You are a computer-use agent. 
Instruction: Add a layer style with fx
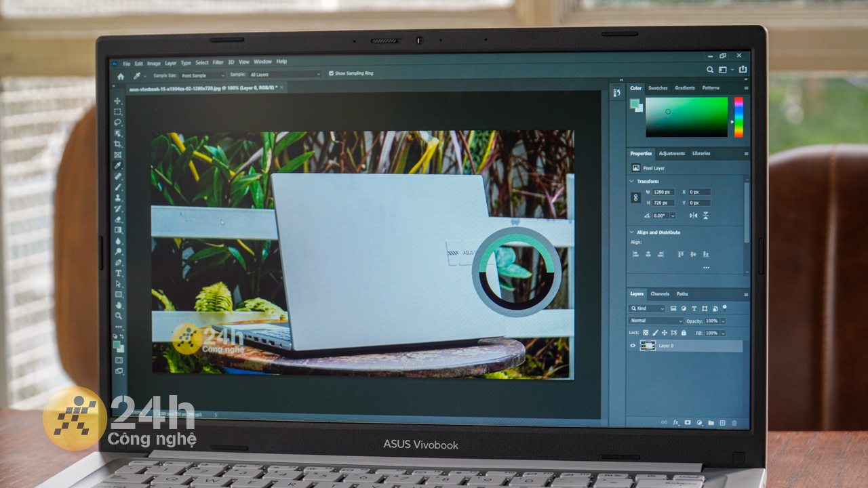675,422
